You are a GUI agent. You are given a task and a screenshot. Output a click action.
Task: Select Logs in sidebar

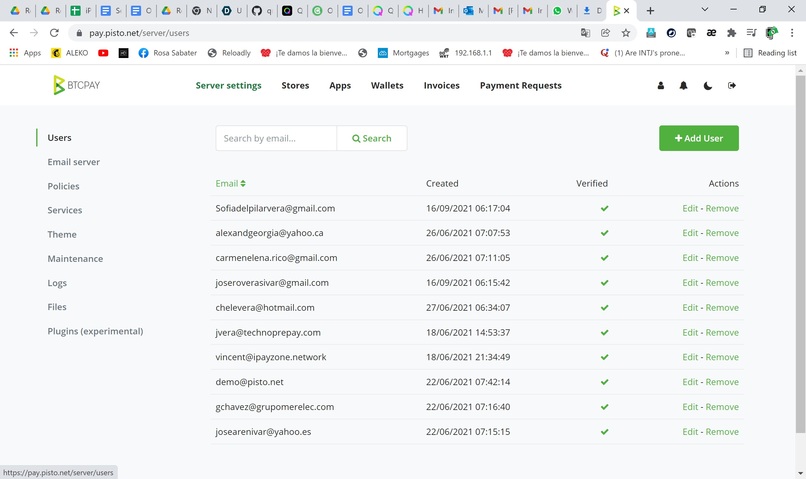(x=57, y=283)
